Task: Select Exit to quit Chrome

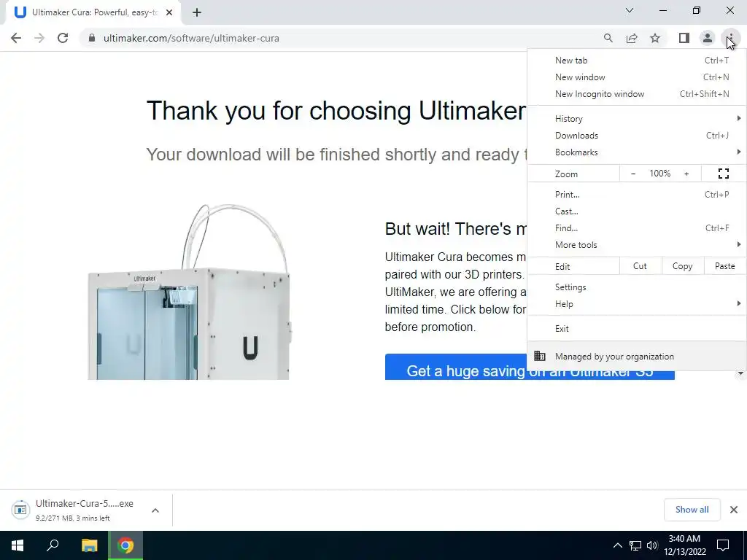Action: coord(636,329)
